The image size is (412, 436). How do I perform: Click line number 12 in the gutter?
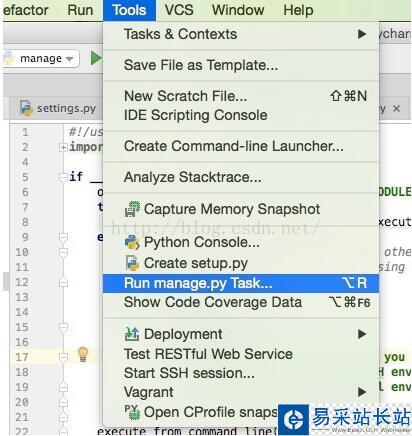pyautogui.click(x=22, y=282)
